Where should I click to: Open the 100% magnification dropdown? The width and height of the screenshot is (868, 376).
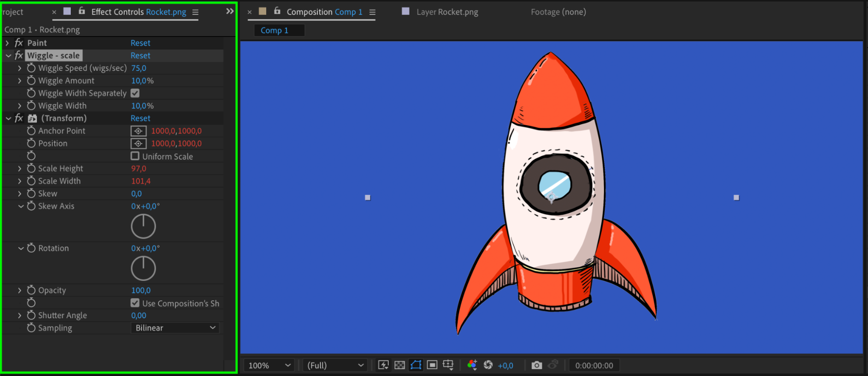(x=269, y=366)
